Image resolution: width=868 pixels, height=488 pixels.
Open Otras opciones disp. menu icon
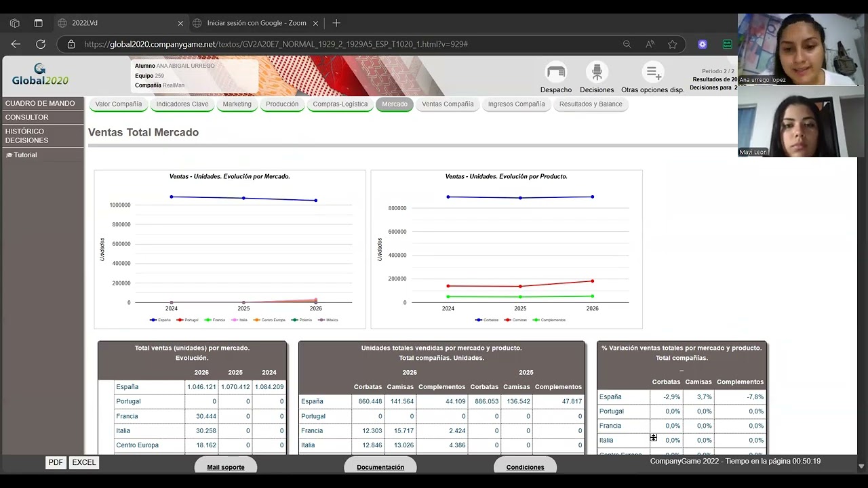pyautogui.click(x=653, y=72)
